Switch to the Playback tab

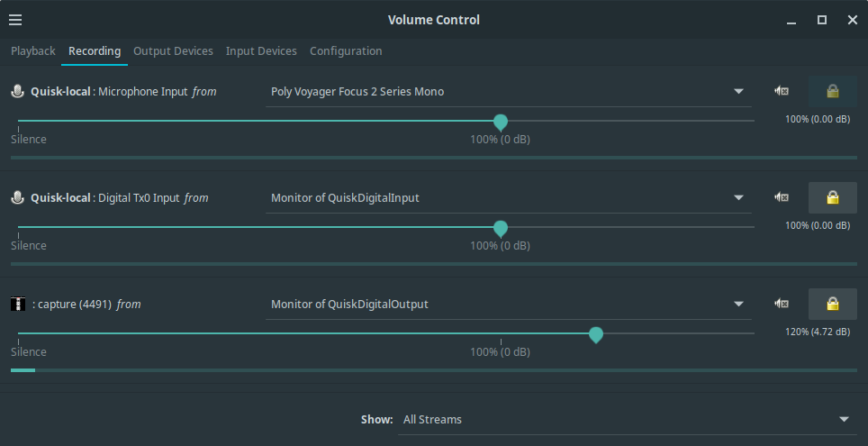(33, 51)
